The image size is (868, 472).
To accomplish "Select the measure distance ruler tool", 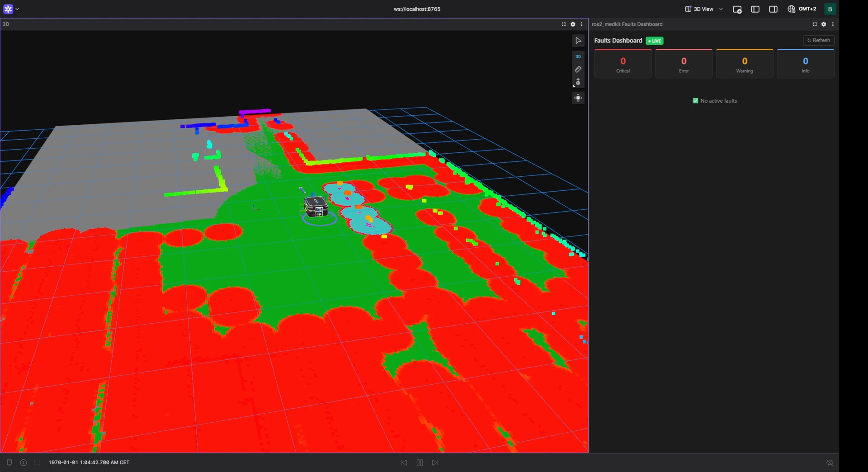I will point(578,70).
